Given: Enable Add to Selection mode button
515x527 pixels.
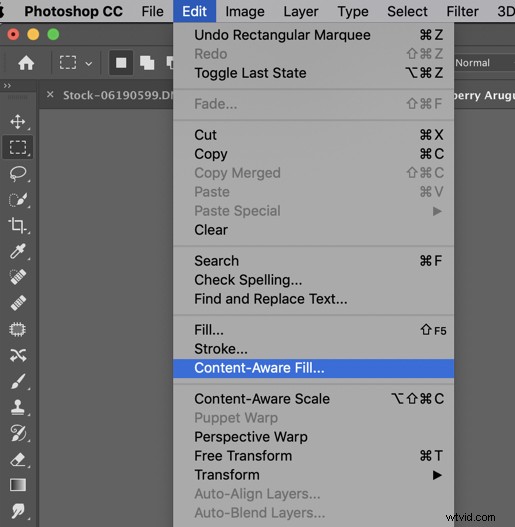Looking at the screenshot, I should (x=147, y=63).
